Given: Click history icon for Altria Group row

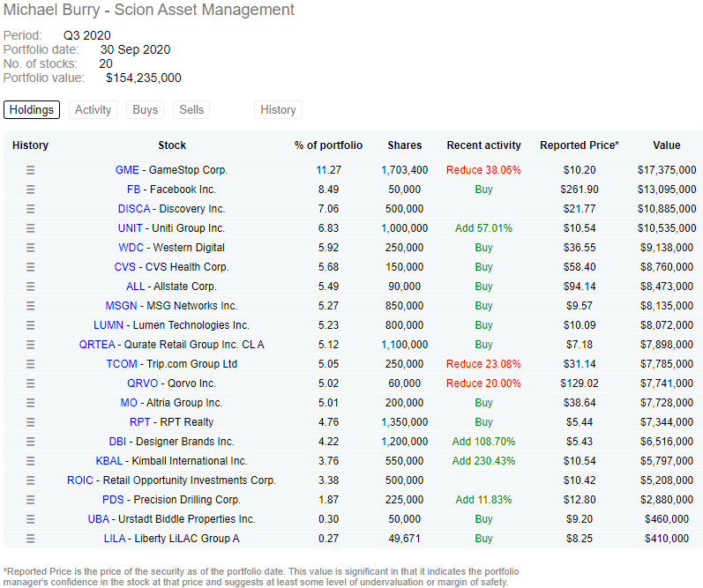Looking at the screenshot, I should 30,403.
